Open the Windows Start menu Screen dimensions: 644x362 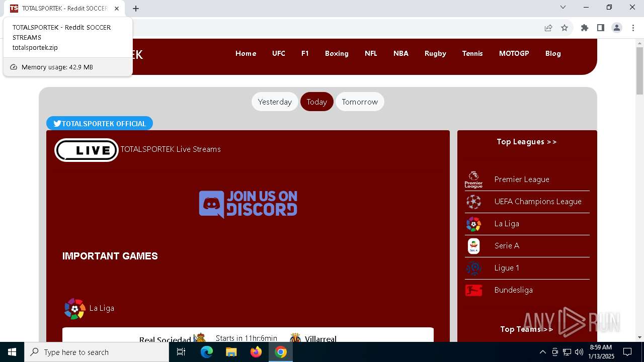(12, 352)
